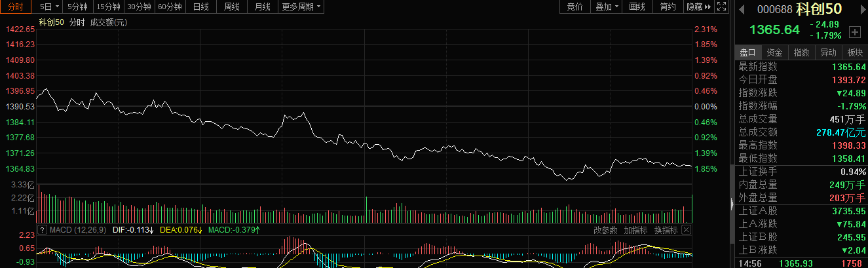868x268 pixels.
Task: Add 科创50 to watchlist with plus icon
Action: pyautogui.click(x=854, y=31)
